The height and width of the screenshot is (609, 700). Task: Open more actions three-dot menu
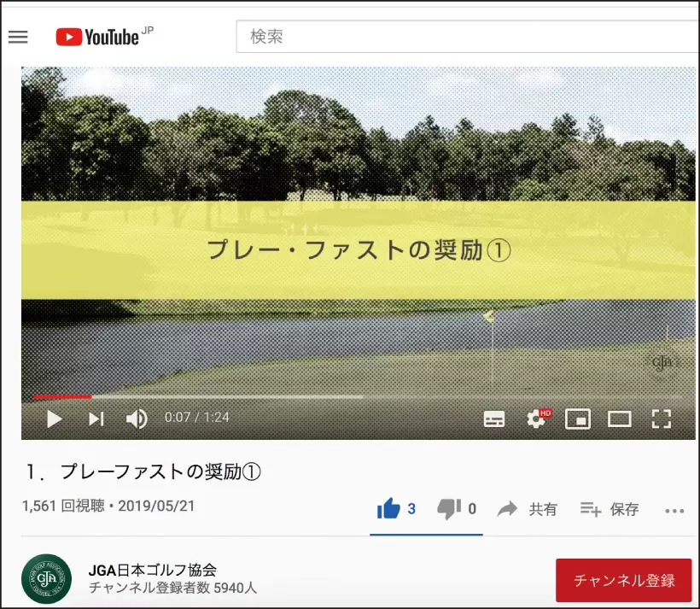[x=674, y=511]
